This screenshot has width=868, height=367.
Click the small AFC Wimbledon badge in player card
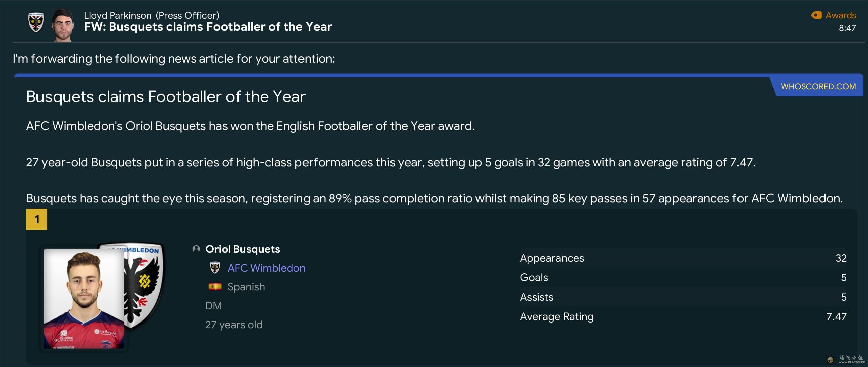215,268
